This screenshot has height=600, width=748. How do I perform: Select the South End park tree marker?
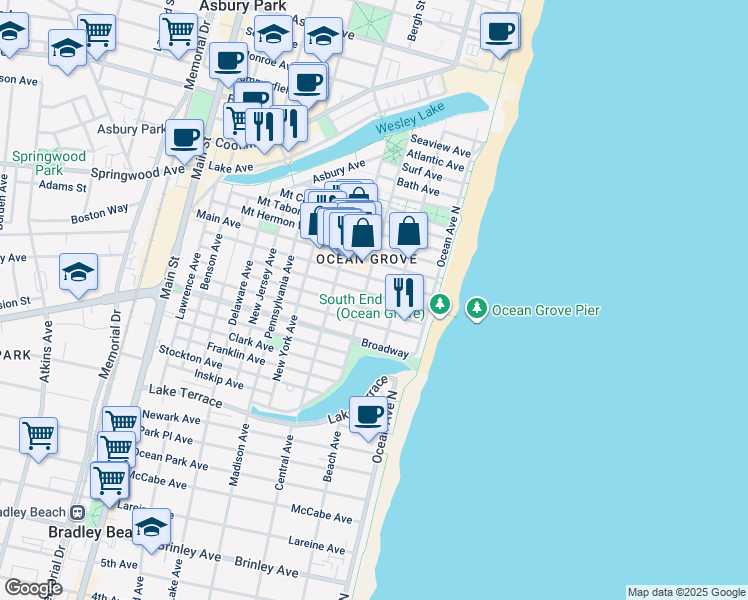tap(440, 305)
